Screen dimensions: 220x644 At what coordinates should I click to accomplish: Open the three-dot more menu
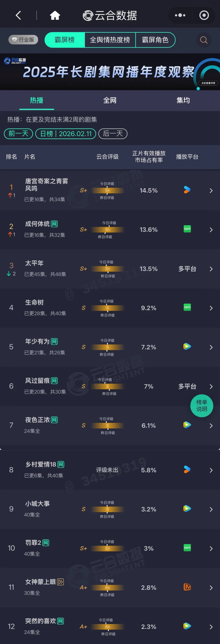click(180, 15)
